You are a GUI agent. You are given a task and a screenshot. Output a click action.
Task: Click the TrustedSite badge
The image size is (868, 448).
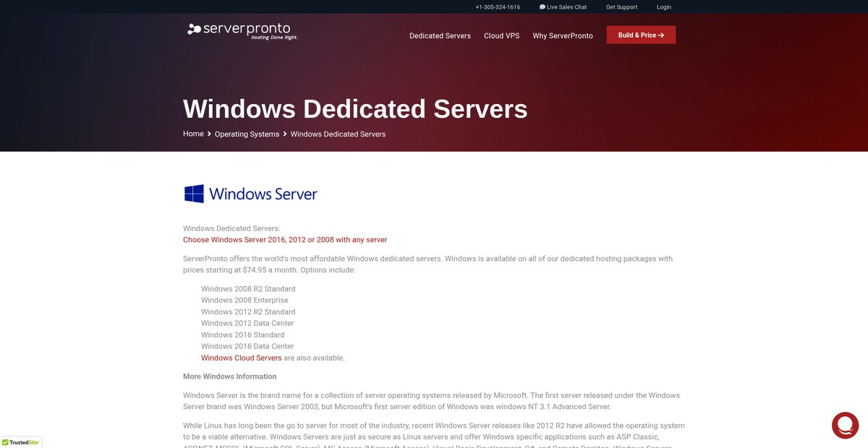coord(21,442)
